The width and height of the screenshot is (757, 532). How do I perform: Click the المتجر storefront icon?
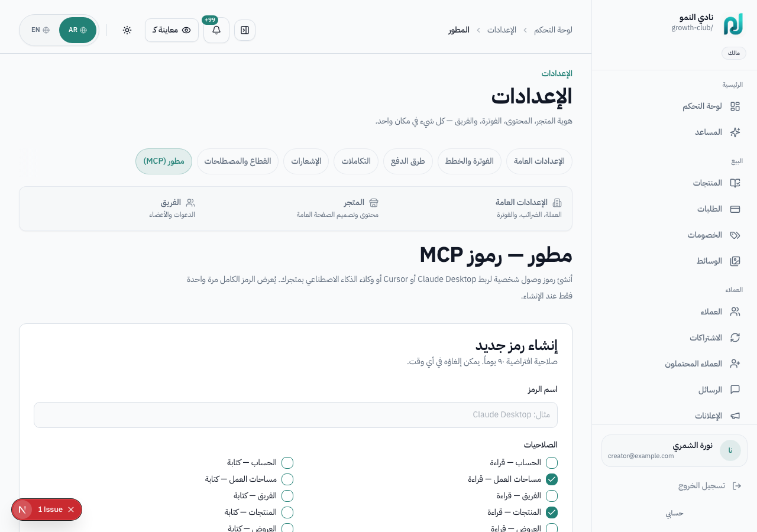pos(374,203)
